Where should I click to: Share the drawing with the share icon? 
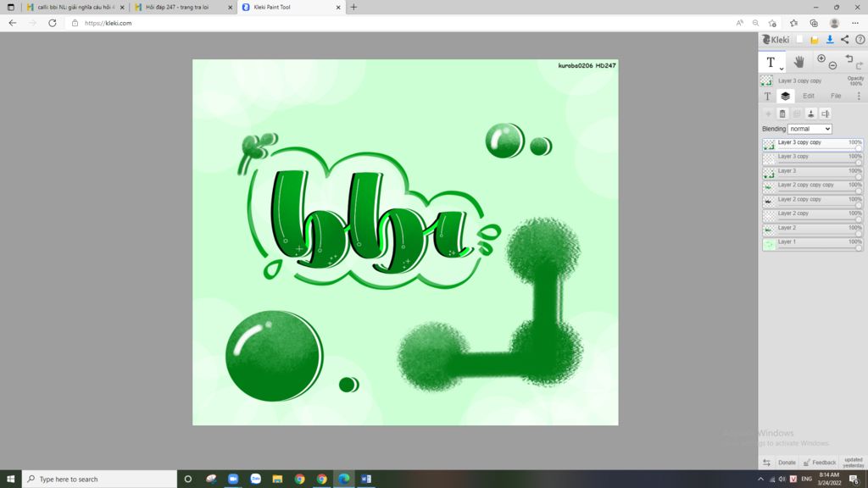click(x=845, y=40)
